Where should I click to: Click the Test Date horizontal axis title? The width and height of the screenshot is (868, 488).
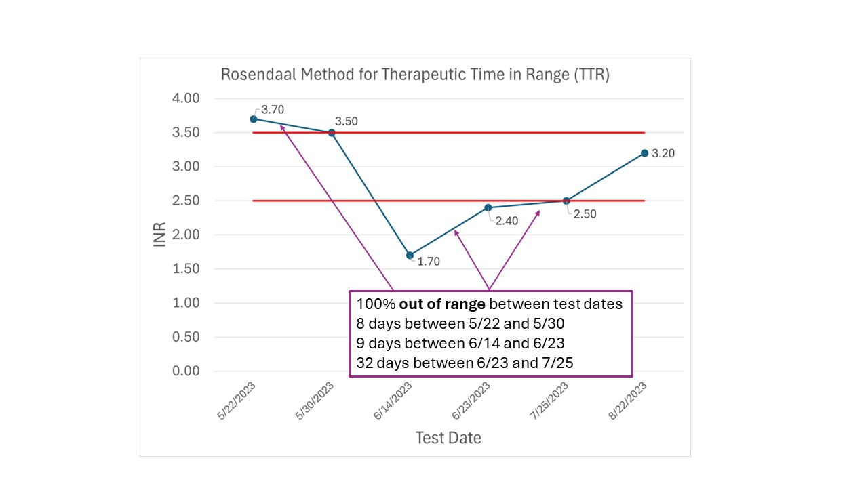tap(448, 438)
